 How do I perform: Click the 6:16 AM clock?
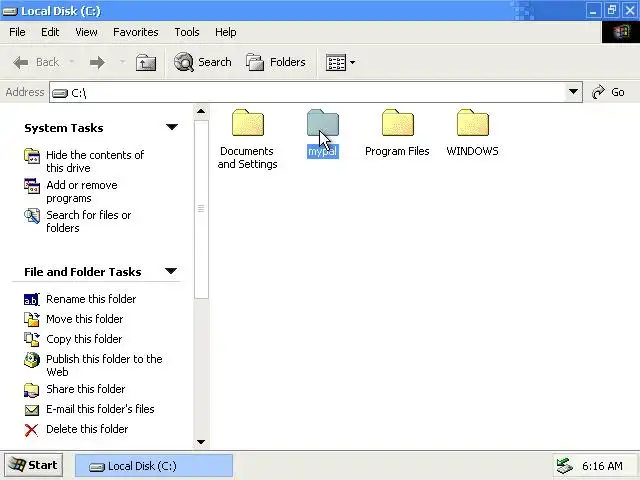click(x=602, y=466)
